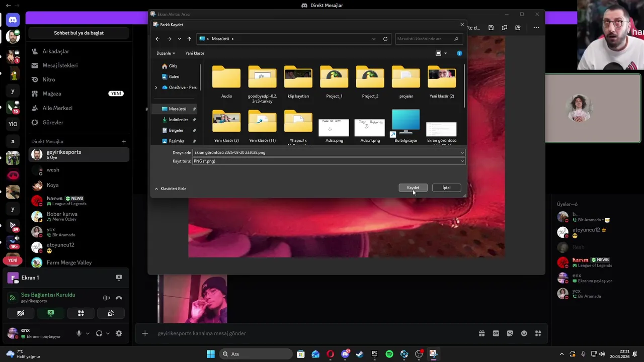This screenshot has width=644, height=362.
Task: Select the klip kayıtları folder
Action: click(x=298, y=82)
